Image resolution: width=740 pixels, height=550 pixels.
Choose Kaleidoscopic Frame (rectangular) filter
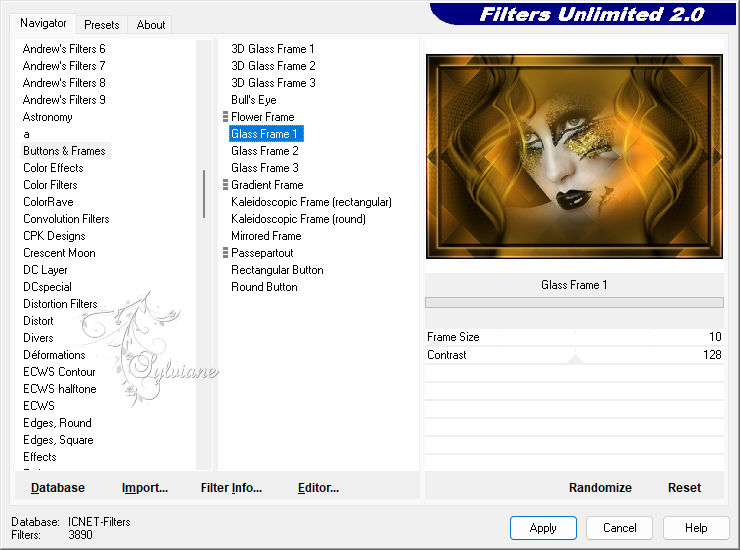click(x=311, y=202)
